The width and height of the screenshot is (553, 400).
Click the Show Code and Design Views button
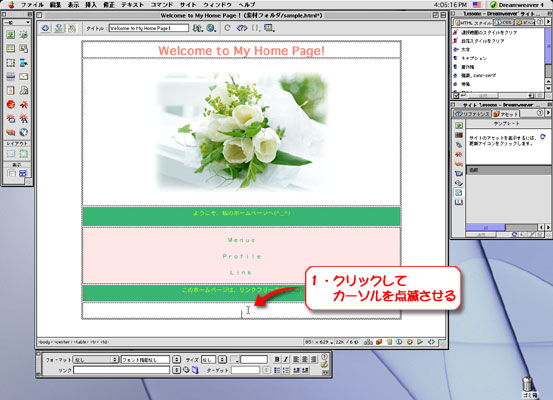pyautogui.click(x=59, y=28)
